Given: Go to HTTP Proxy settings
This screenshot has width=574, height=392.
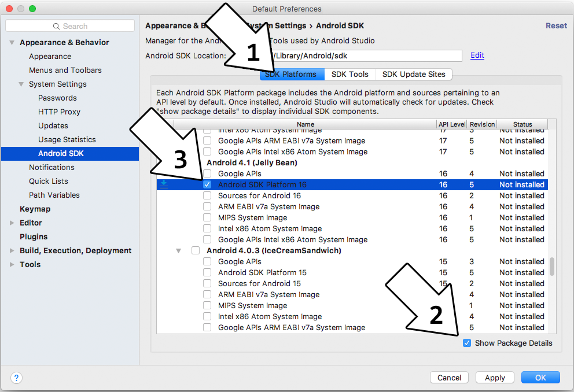Looking at the screenshot, I should pyautogui.click(x=59, y=112).
